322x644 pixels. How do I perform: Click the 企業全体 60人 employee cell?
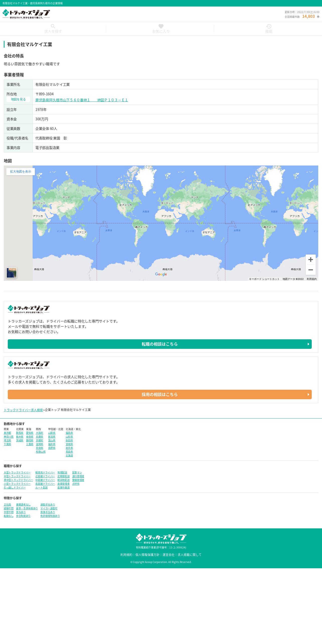175,129
